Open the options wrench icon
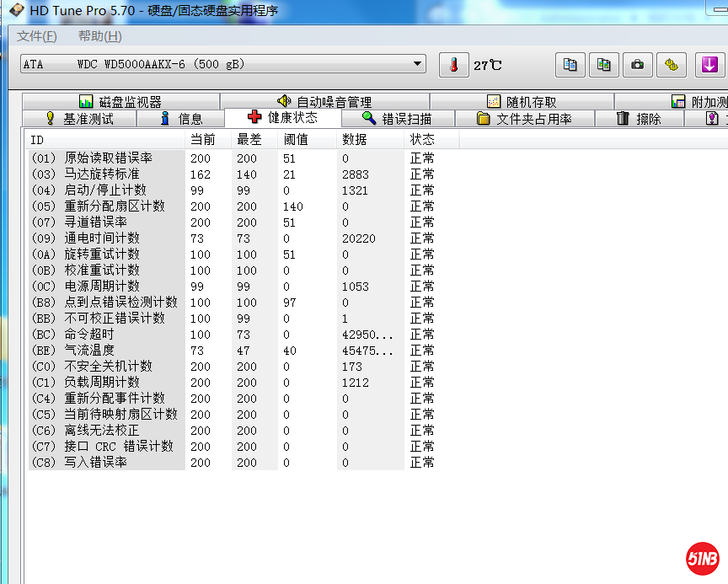Viewport: 728px width, 584px height. pos(672,65)
